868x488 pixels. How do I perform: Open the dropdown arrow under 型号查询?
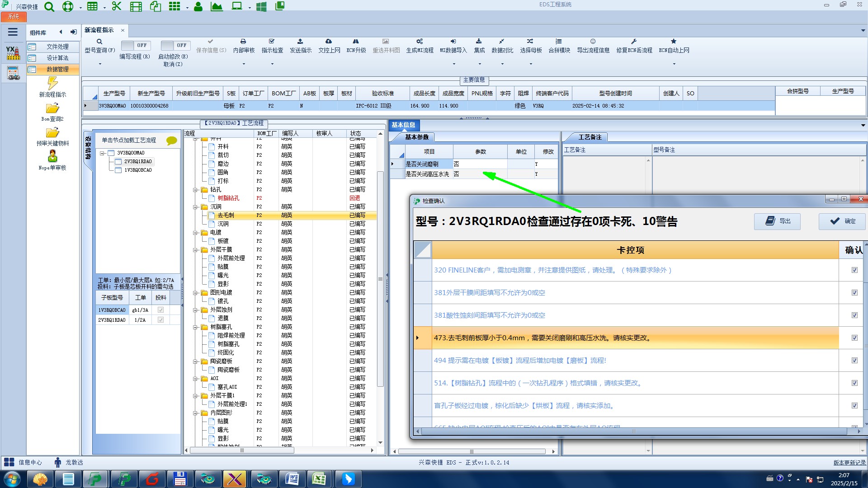[x=100, y=64]
